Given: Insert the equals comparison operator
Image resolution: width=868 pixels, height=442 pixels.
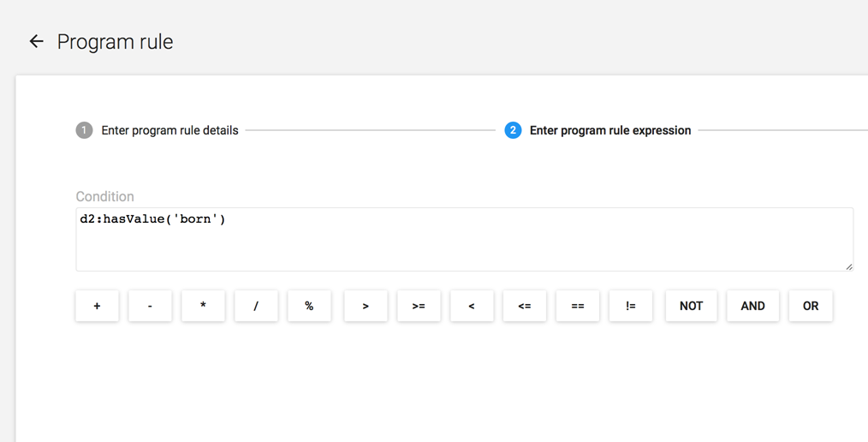Looking at the screenshot, I should [x=578, y=306].
